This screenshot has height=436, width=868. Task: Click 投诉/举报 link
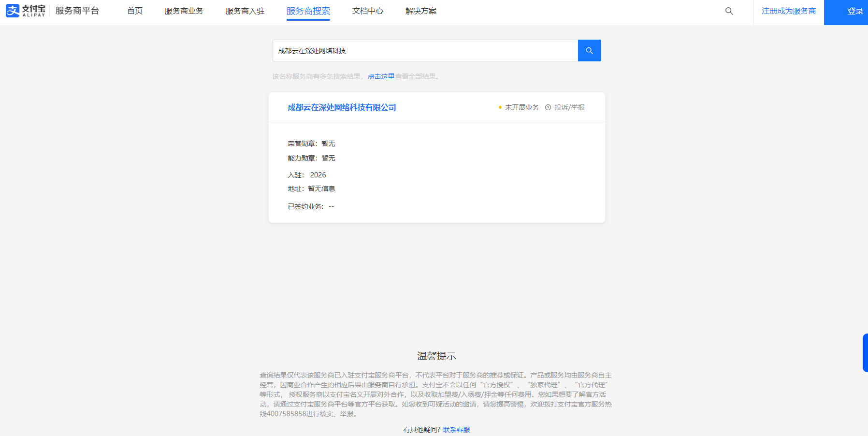[569, 107]
